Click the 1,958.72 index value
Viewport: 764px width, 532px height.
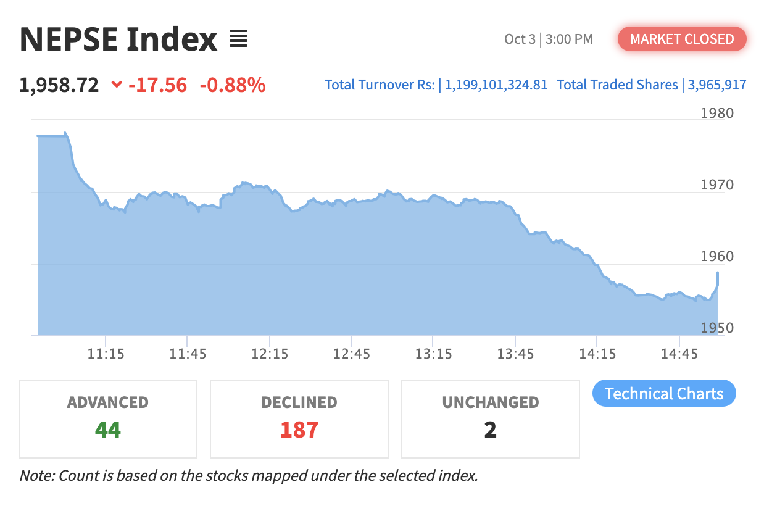tap(59, 85)
